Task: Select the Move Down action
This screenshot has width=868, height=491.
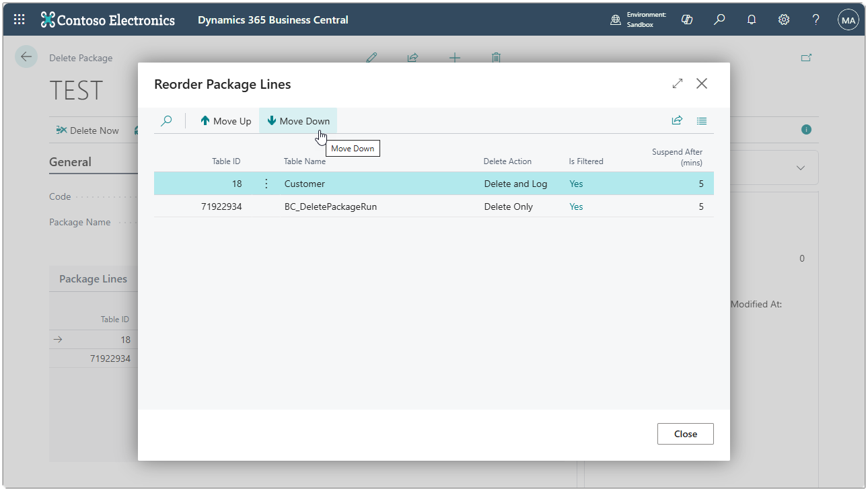Action: [x=298, y=120]
